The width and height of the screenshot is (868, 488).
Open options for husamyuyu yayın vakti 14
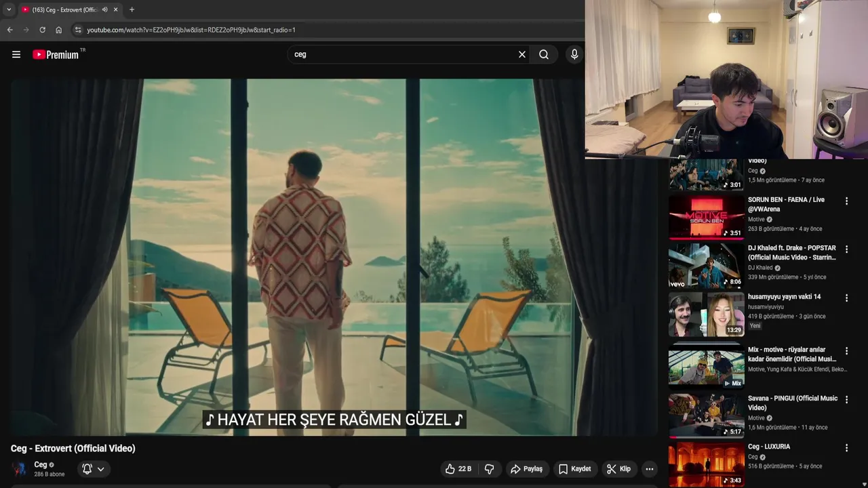846,298
